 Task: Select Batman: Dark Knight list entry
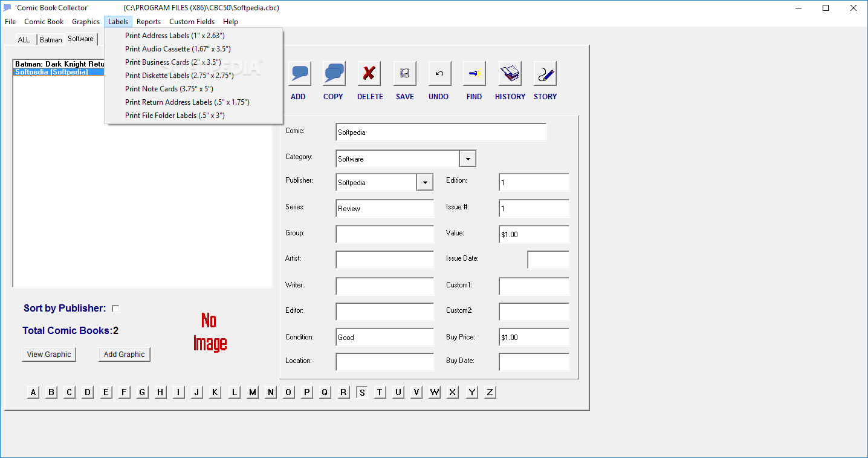coord(59,64)
